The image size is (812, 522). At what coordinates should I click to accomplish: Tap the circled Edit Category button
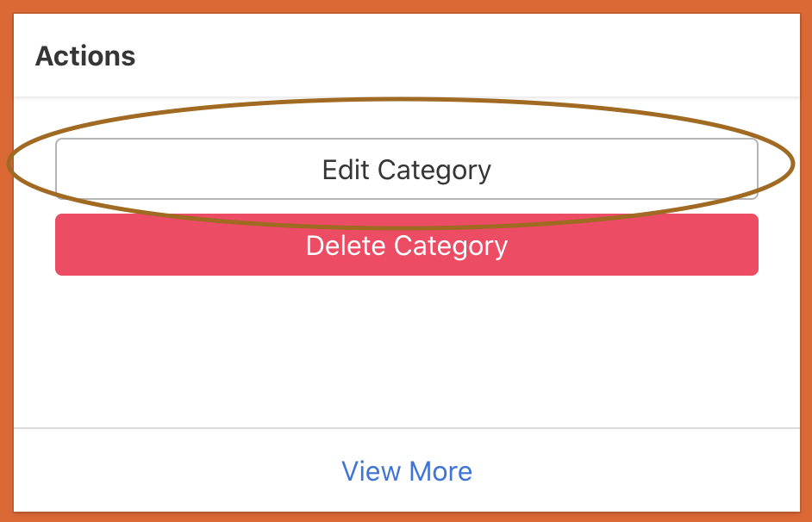point(406,170)
